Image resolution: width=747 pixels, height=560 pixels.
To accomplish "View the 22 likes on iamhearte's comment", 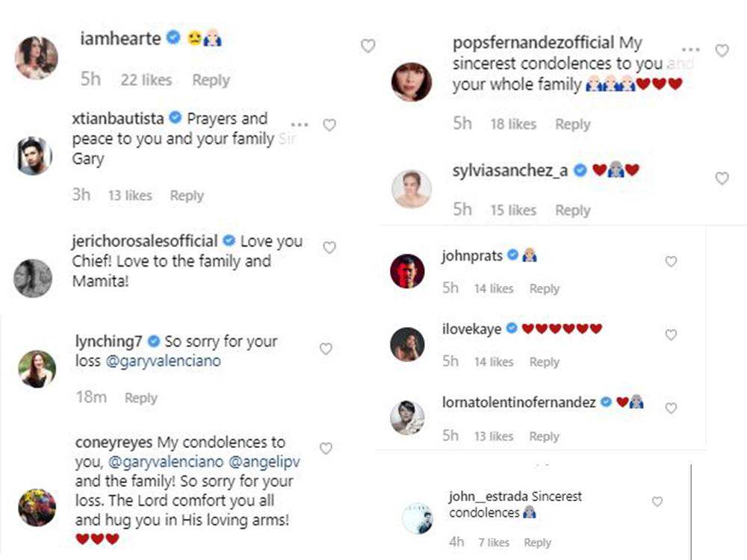I will (x=146, y=80).
